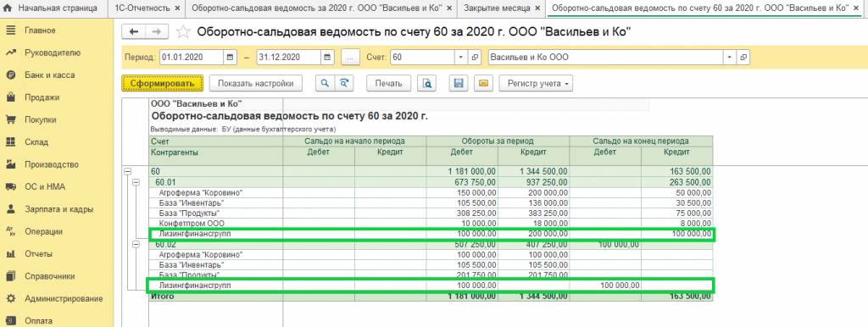
Task: Click the Печать button
Action: tap(388, 84)
